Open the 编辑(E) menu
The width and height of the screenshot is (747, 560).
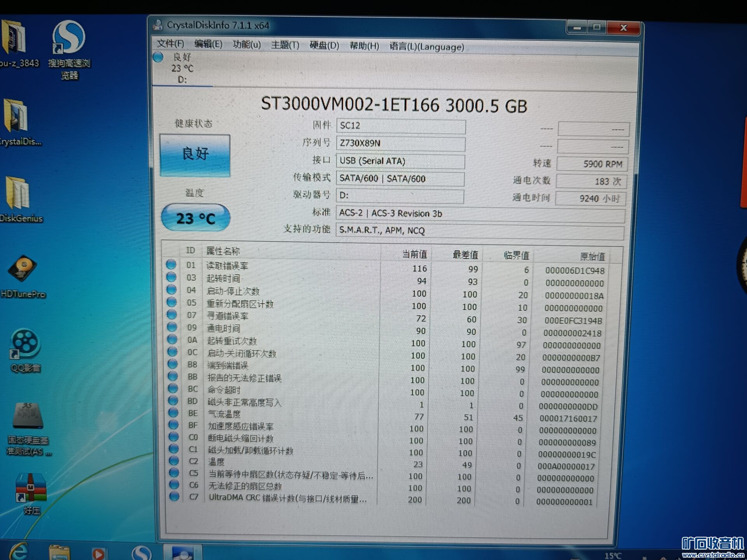click(x=208, y=44)
